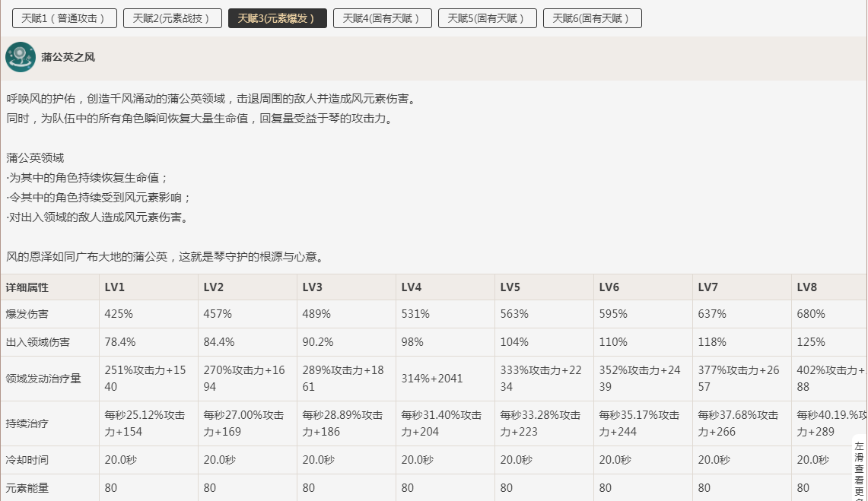
Task: Select the 天赋6(固有天赋) tab
Action: click(x=592, y=18)
